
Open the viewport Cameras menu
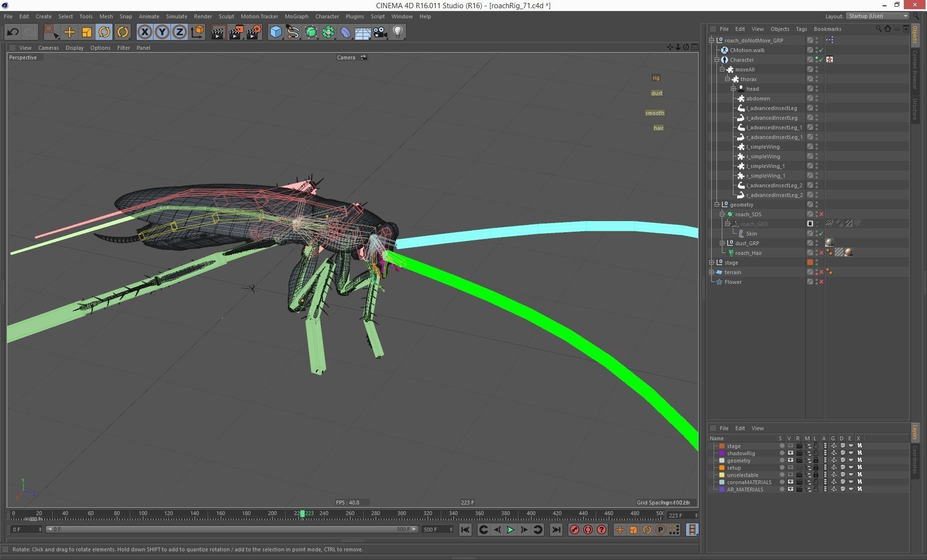(x=48, y=48)
